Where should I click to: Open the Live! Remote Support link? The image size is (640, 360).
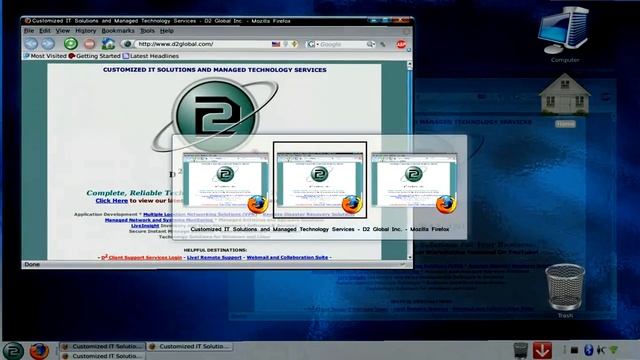point(214,257)
